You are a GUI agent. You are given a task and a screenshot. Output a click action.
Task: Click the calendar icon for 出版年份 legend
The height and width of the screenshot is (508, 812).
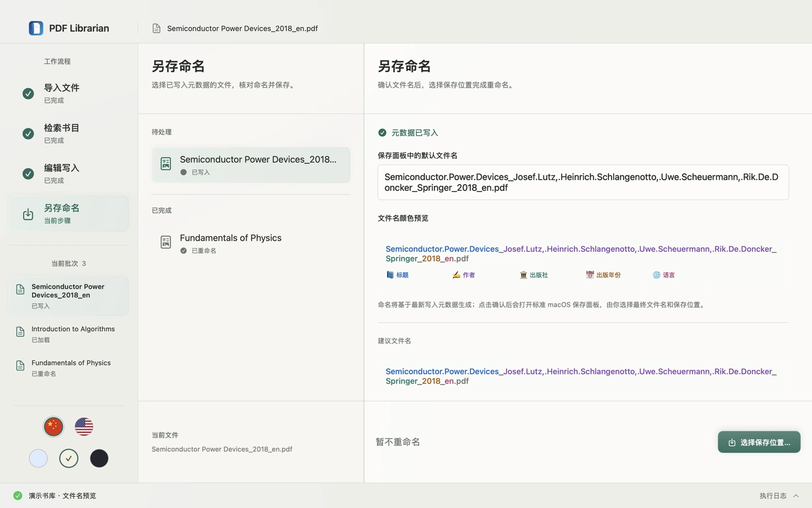(x=590, y=275)
